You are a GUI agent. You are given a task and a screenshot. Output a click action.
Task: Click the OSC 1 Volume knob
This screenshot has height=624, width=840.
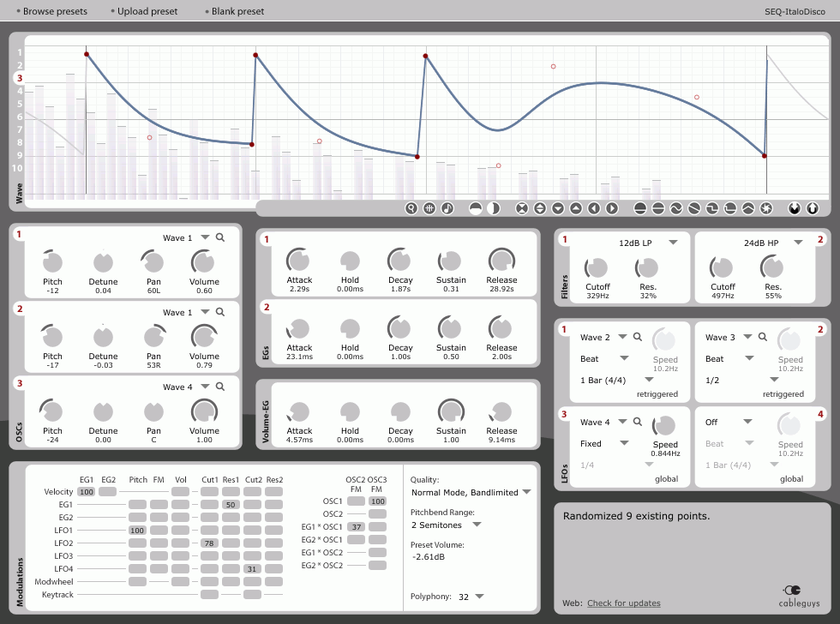click(204, 262)
